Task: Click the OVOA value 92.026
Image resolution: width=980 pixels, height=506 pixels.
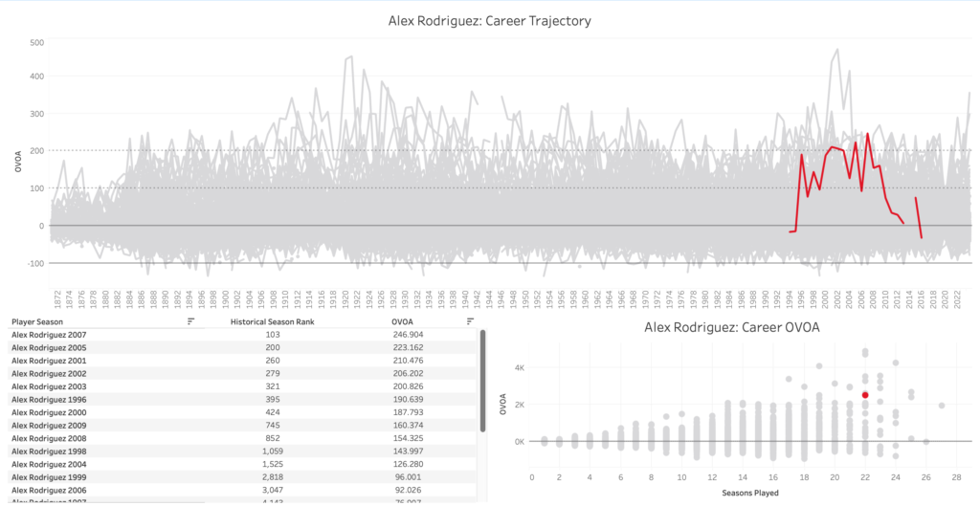Action: tap(410, 490)
